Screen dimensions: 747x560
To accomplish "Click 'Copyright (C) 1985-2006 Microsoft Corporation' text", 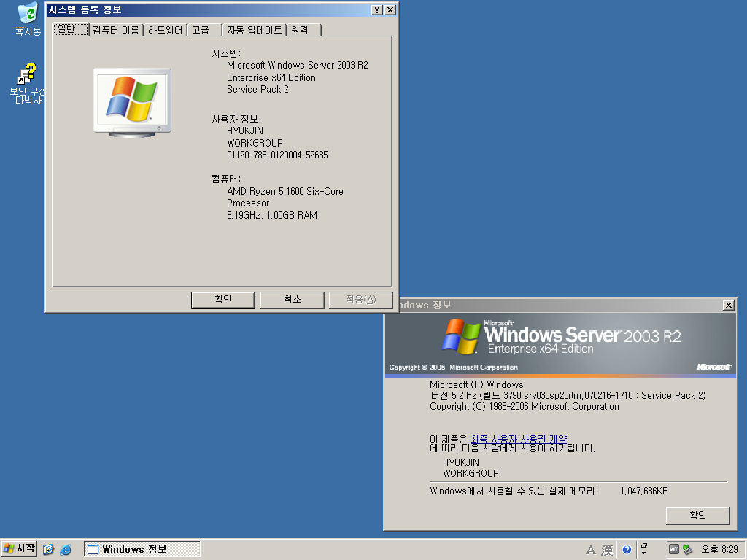I will point(525,407).
